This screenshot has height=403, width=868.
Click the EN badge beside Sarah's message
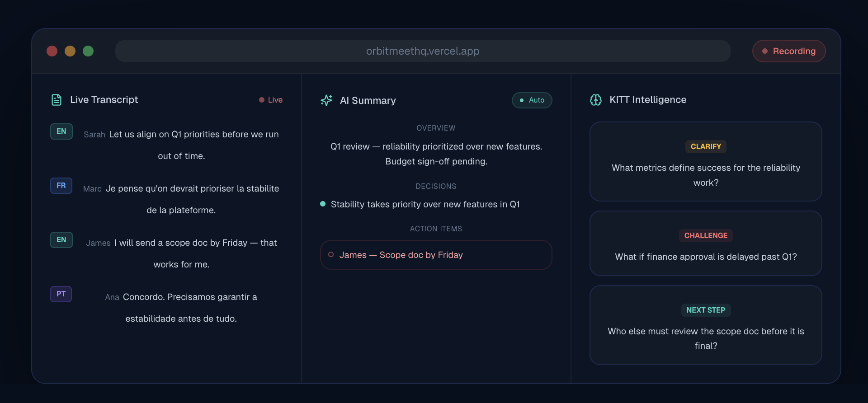coord(61,131)
